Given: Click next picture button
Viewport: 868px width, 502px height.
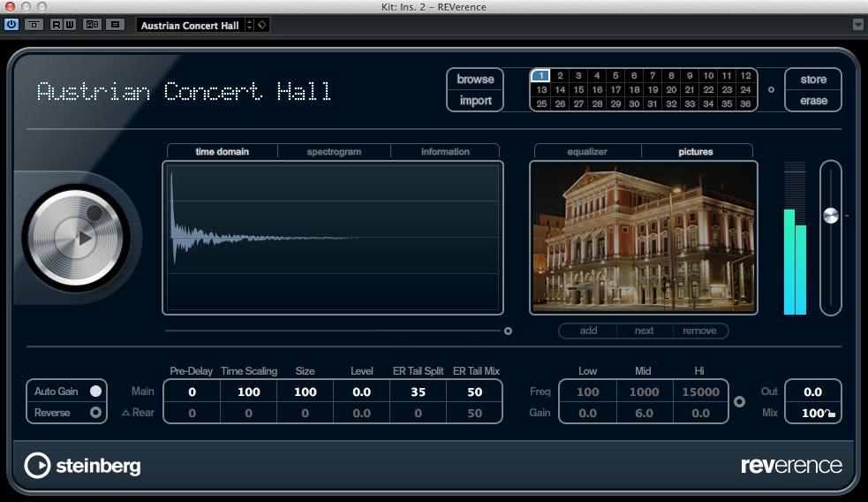Looking at the screenshot, I should 644,331.
